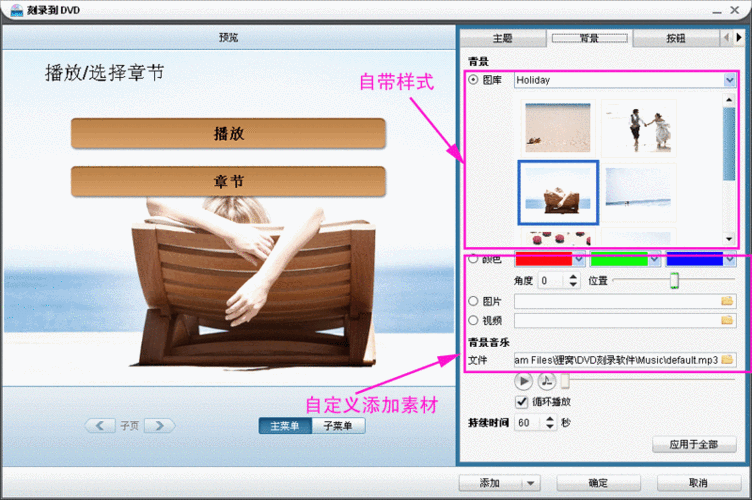Screen dimensions: 752x500
Task: Browse for a background image file
Action: point(727,301)
